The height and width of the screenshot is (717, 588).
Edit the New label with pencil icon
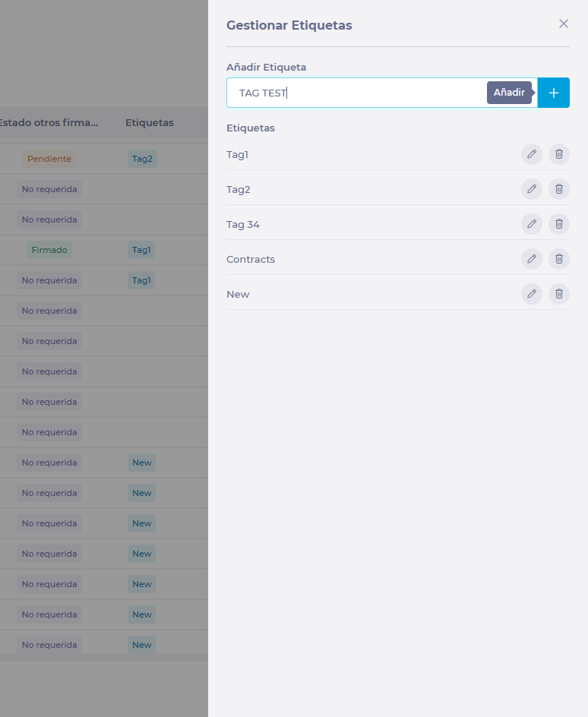click(x=532, y=294)
